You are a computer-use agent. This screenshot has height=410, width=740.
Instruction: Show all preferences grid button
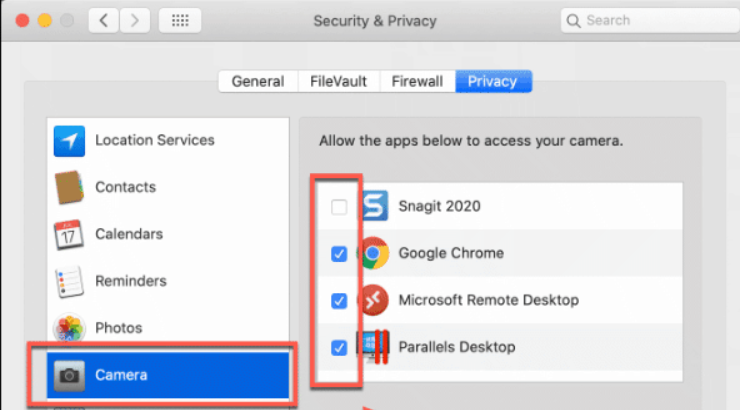click(x=180, y=20)
